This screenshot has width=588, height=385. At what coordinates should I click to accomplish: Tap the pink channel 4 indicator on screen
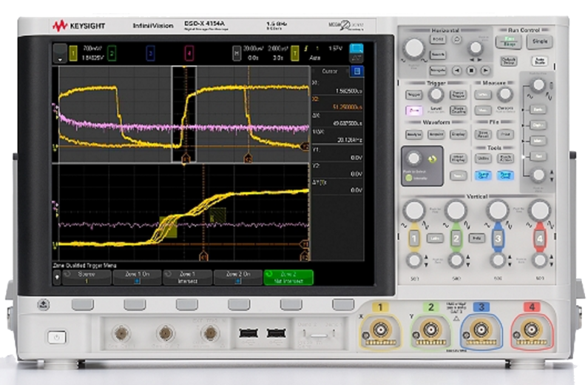(x=189, y=53)
